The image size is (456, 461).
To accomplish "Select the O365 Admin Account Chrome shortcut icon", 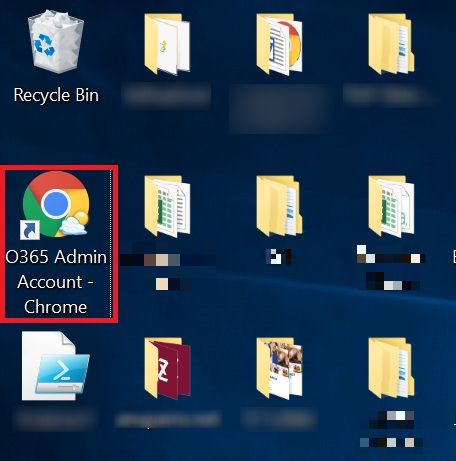I will tap(56, 204).
